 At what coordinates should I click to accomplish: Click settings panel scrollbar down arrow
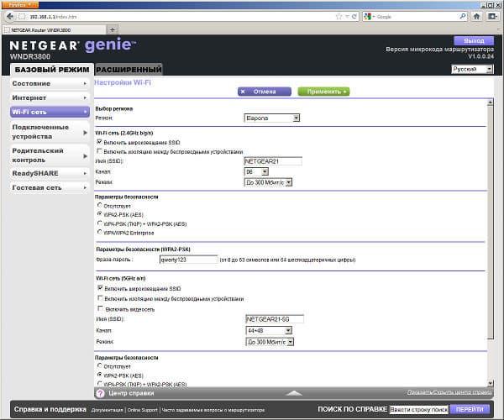[491, 383]
